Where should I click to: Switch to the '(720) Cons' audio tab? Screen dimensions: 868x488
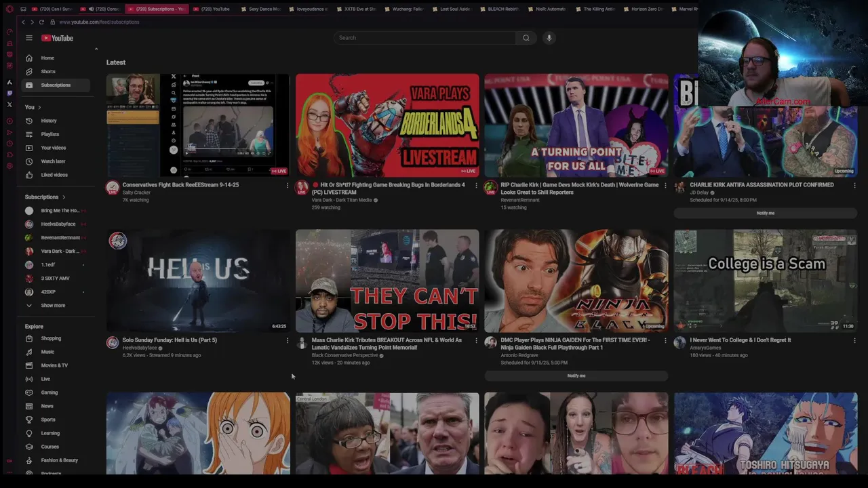point(100,9)
